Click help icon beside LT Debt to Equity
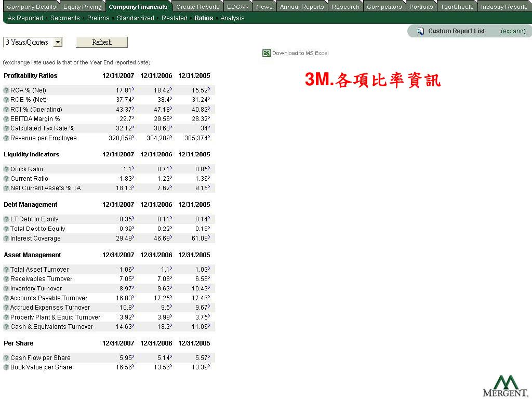 click(x=6, y=219)
